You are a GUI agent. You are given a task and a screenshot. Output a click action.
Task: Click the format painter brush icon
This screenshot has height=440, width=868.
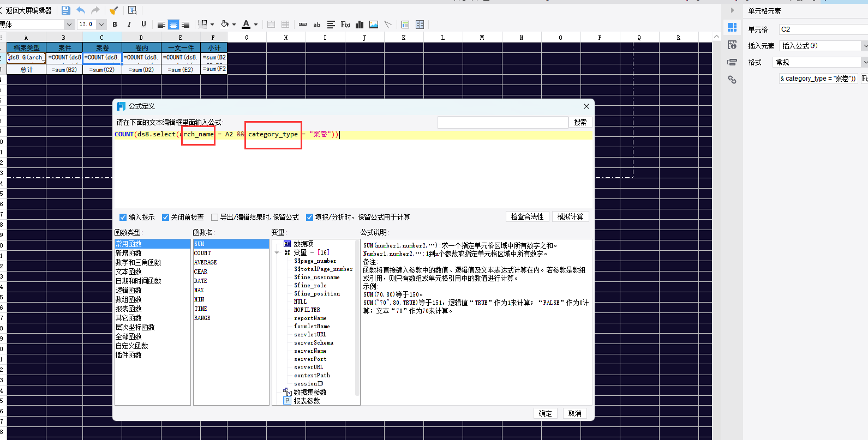point(113,10)
